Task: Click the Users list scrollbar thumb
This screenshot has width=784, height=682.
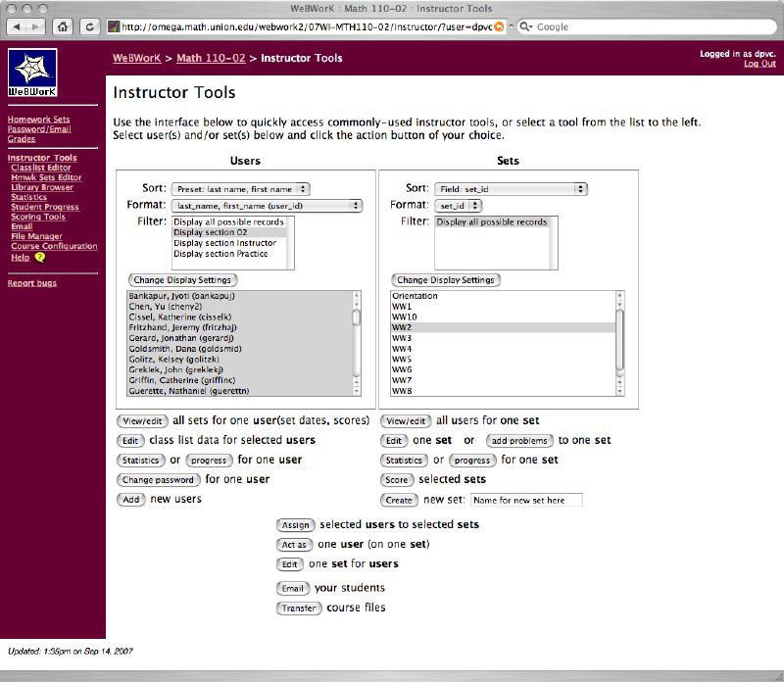Action: 357,318
